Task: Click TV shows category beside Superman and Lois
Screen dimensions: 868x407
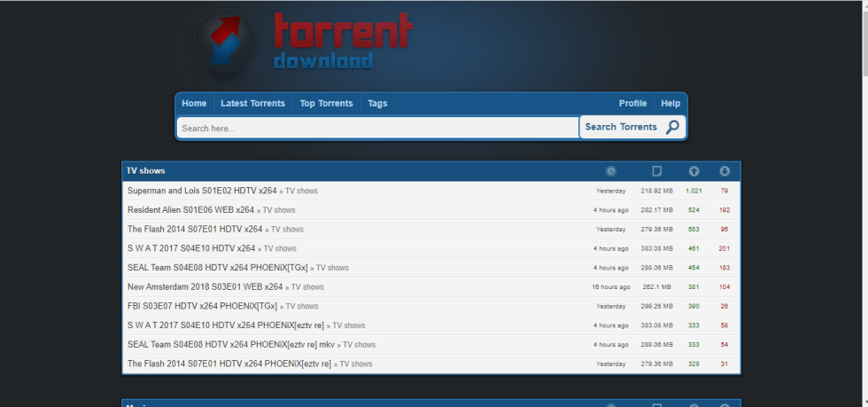Action: point(301,192)
